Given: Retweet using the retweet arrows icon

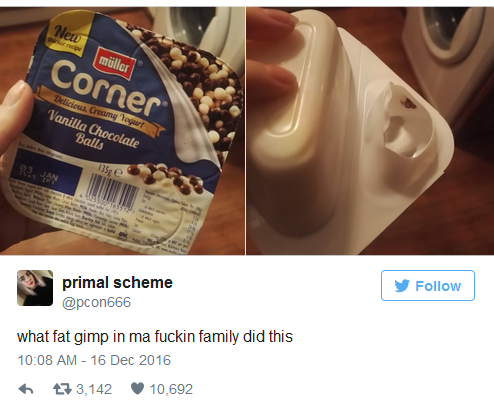Looking at the screenshot, I should tap(62, 389).
